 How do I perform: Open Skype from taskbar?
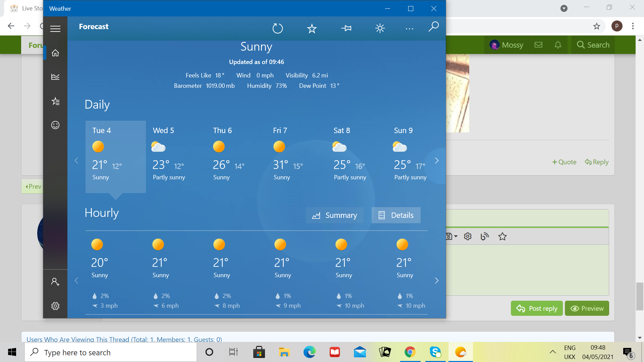tap(435, 352)
